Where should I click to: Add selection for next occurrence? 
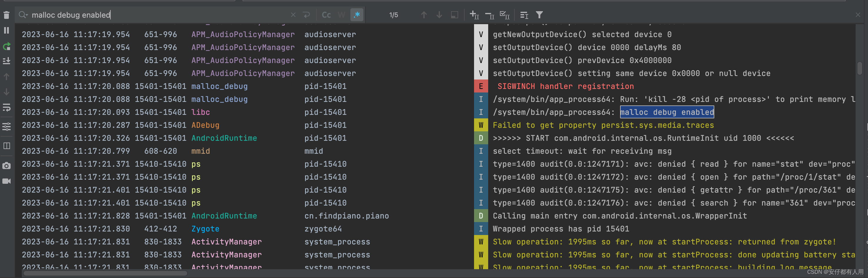pyautogui.click(x=474, y=15)
